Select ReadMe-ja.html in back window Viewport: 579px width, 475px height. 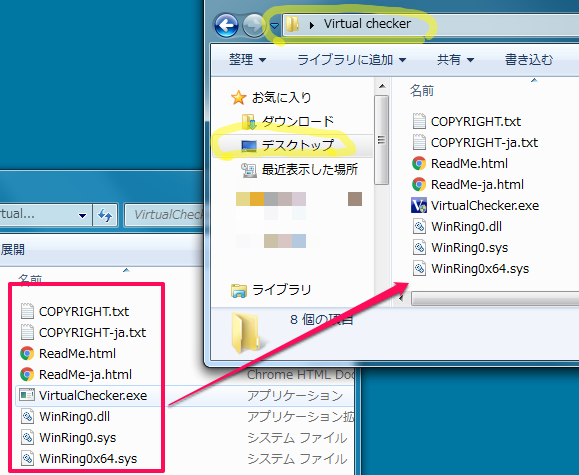click(x=85, y=375)
